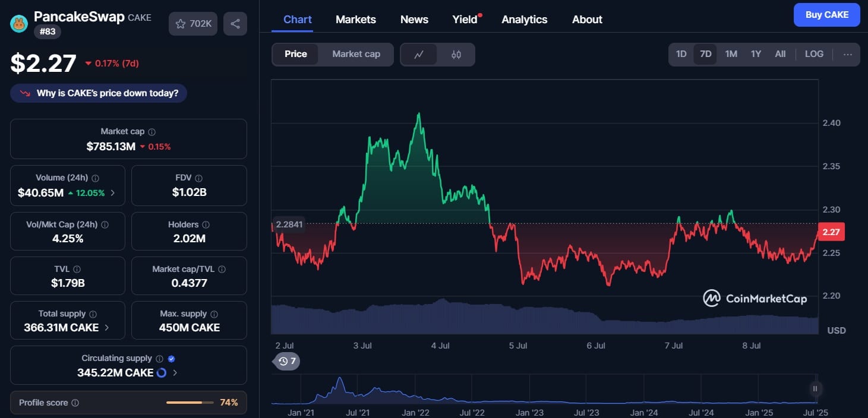Switch to candlestick chart icon

click(456, 55)
